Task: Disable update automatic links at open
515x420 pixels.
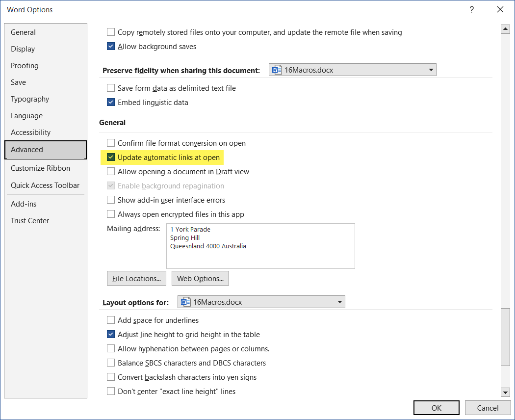Action: pos(111,157)
